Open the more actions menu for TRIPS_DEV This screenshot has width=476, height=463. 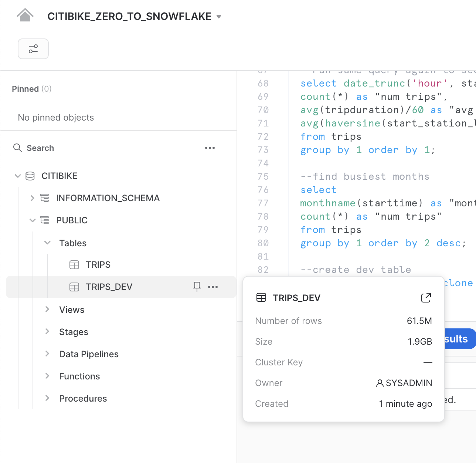tap(213, 287)
